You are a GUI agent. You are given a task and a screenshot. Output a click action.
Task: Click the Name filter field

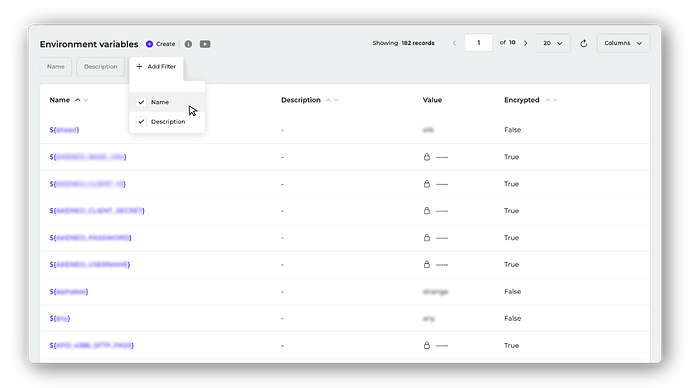pos(56,67)
